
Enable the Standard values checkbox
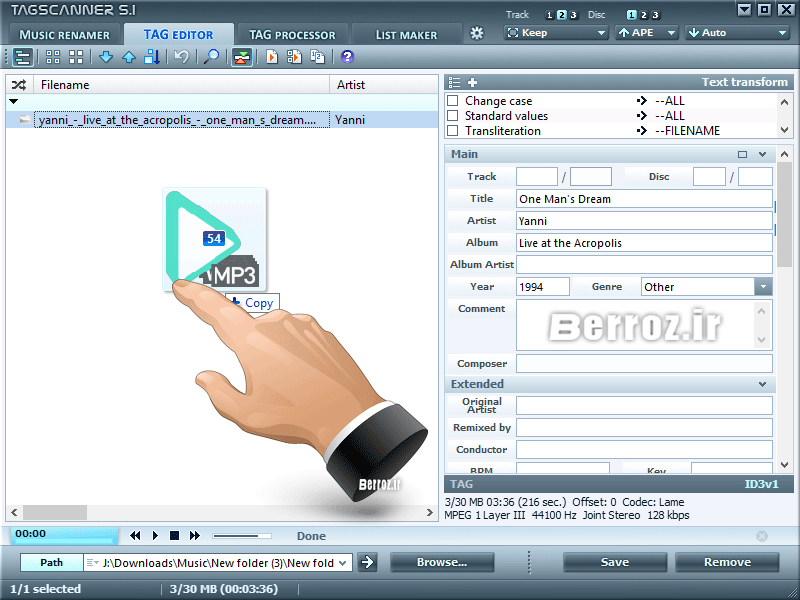point(453,116)
